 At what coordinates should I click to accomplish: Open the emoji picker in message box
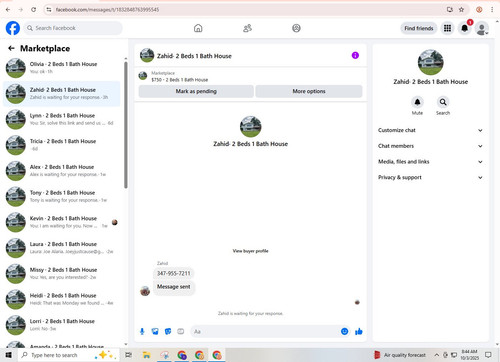(x=345, y=331)
